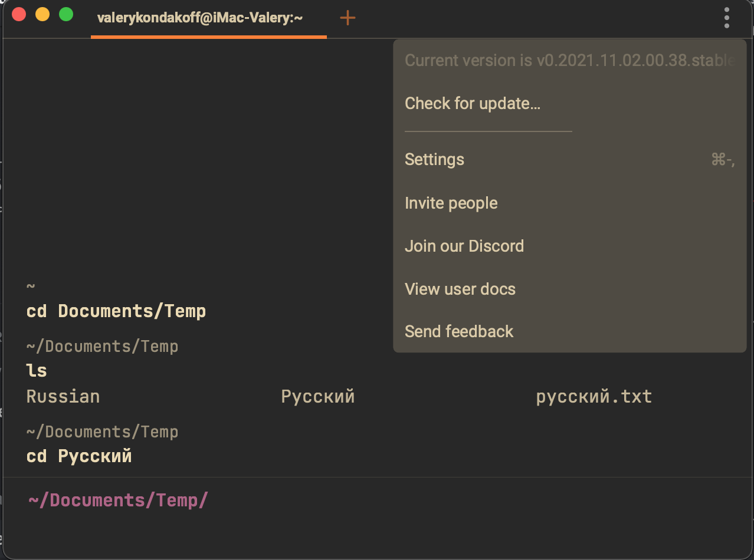Select the red traffic light icon

(18, 15)
